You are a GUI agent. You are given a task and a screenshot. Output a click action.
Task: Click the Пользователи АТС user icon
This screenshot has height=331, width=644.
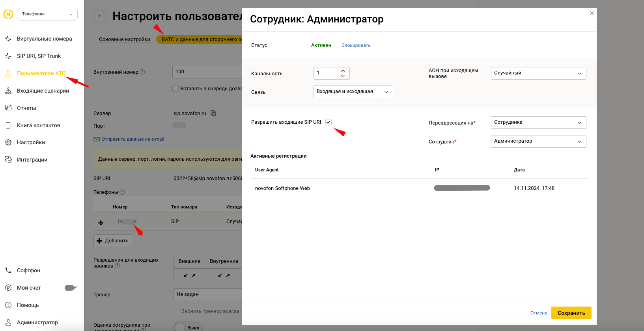point(8,73)
